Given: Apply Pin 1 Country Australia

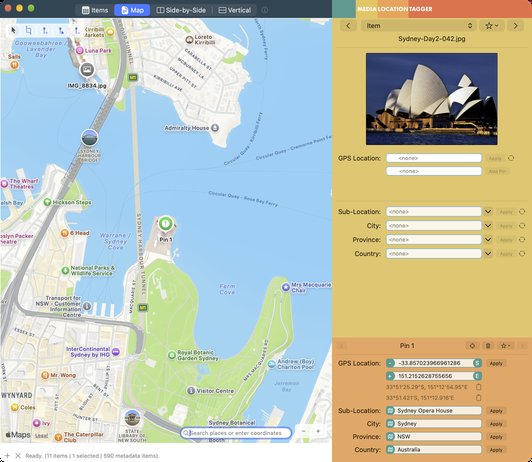Looking at the screenshot, I should (496, 450).
